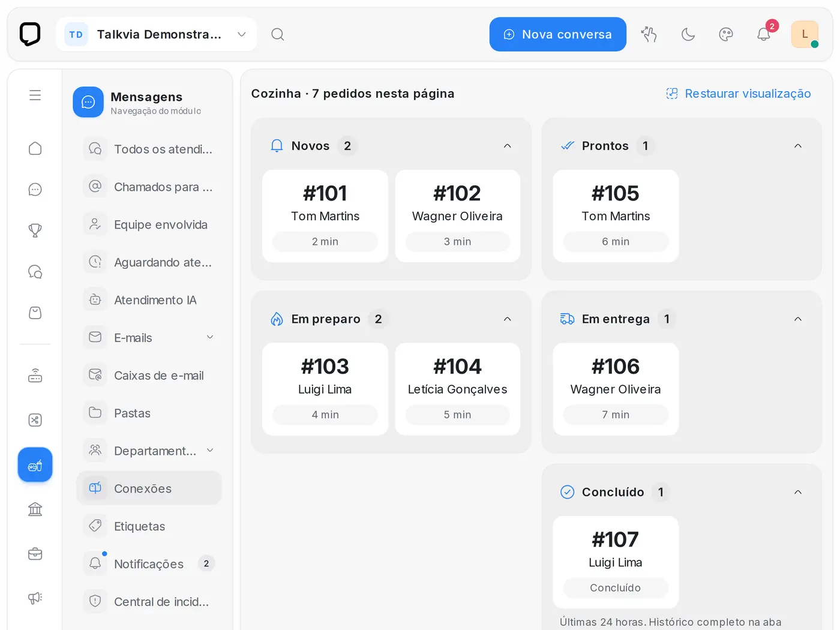Screen dimensions: 840x630
Task: Open shopping bag icon in left rail
Action: pyautogui.click(x=35, y=313)
